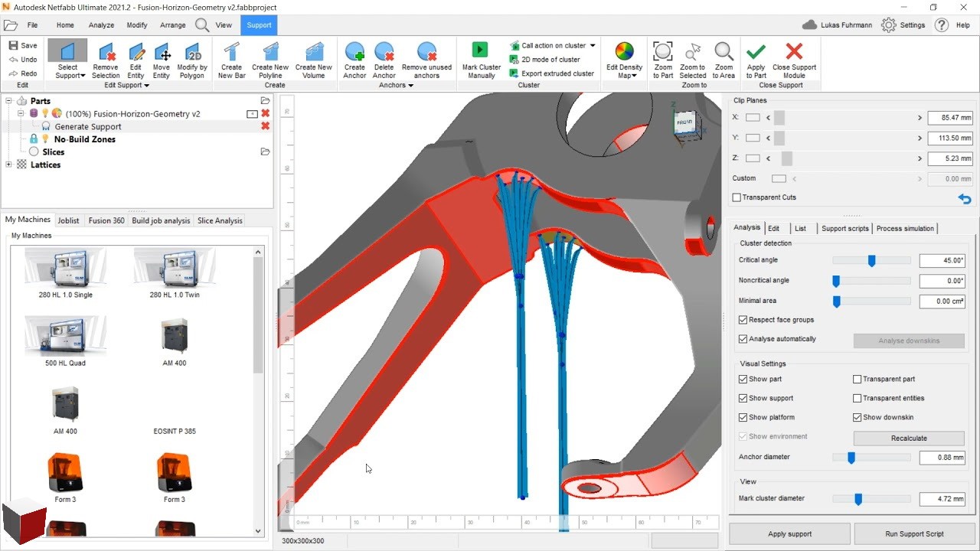980x551 pixels.
Task: Click the Apply support button
Action: 789,534
